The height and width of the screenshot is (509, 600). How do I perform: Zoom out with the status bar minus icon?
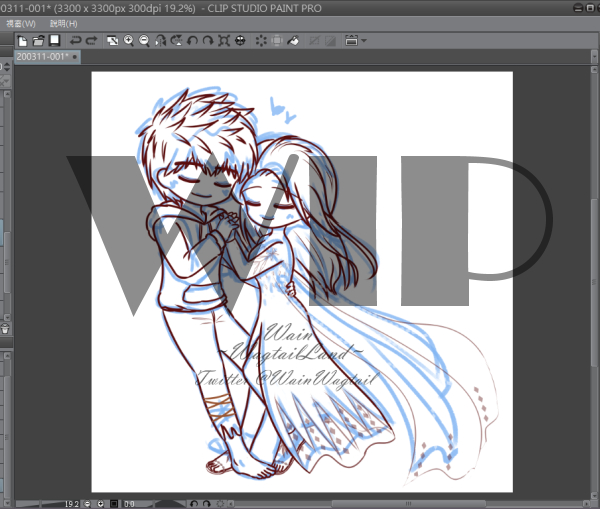tap(87, 504)
